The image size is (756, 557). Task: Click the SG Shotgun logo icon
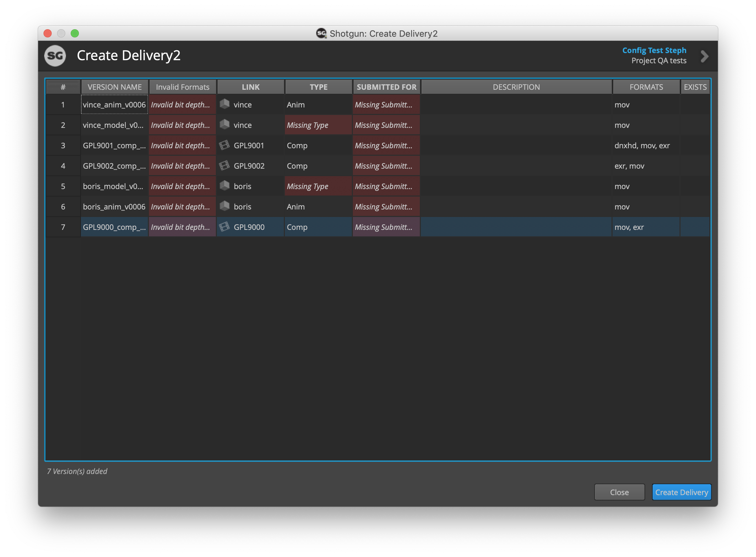point(55,56)
